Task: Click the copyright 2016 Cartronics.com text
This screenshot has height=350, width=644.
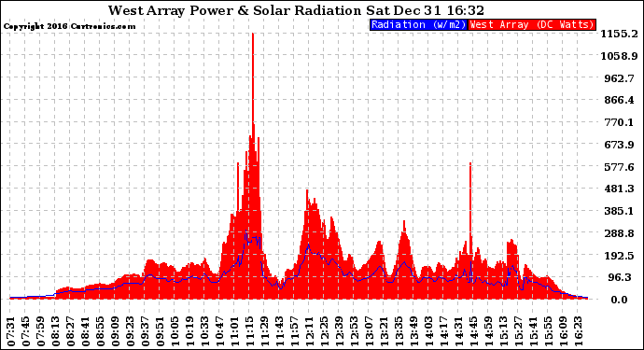Action: (x=69, y=26)
